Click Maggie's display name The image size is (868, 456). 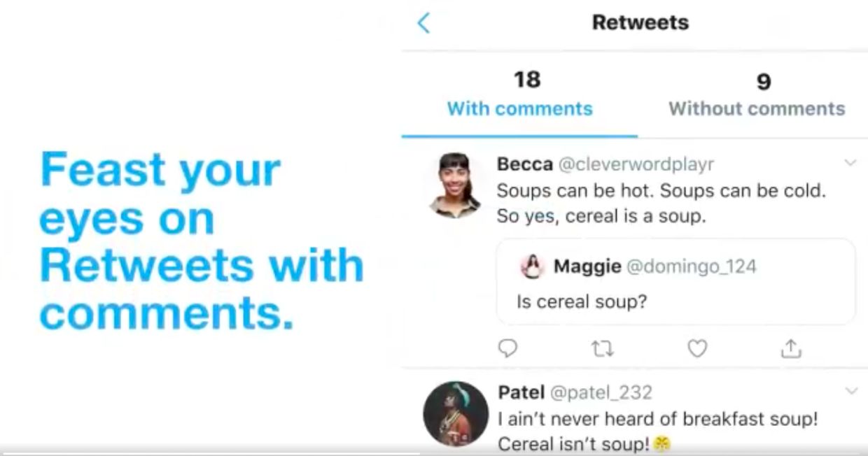click(x=588, y=266)
